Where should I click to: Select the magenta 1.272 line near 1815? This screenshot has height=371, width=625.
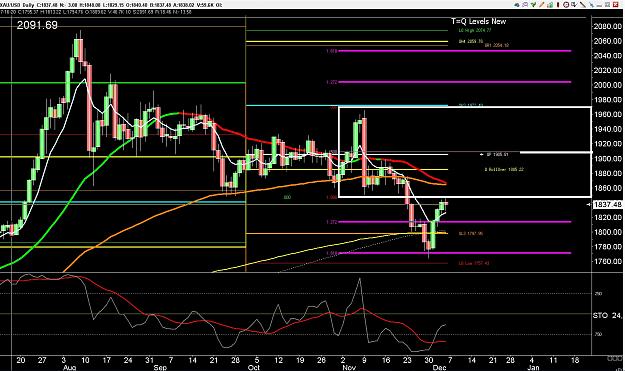point(454,222)
